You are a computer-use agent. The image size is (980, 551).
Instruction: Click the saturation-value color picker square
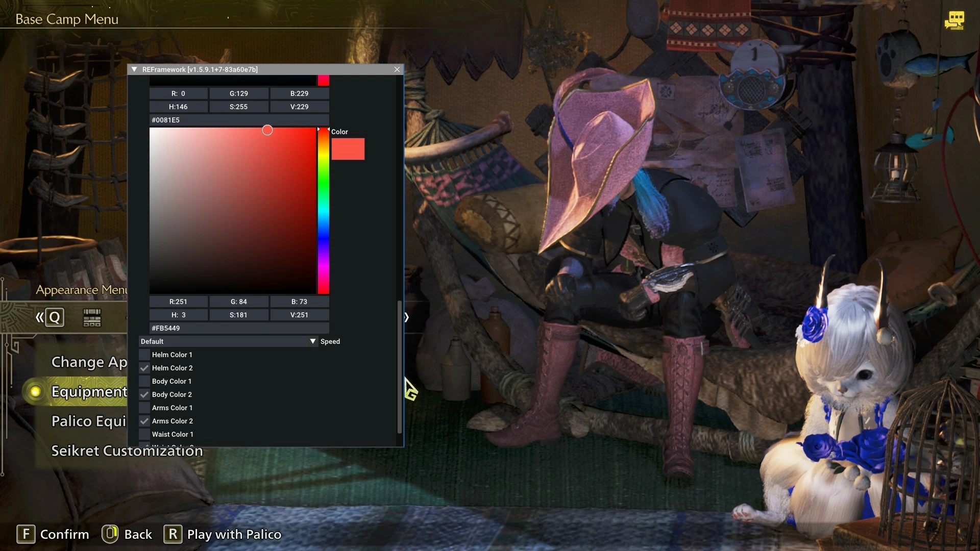[233, 211]
